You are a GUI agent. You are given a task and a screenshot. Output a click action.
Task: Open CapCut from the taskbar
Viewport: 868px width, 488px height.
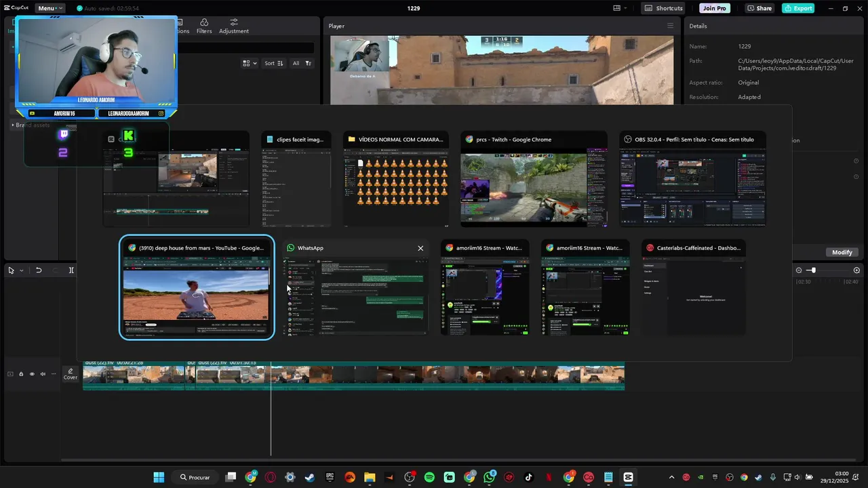tap(628, 477)
